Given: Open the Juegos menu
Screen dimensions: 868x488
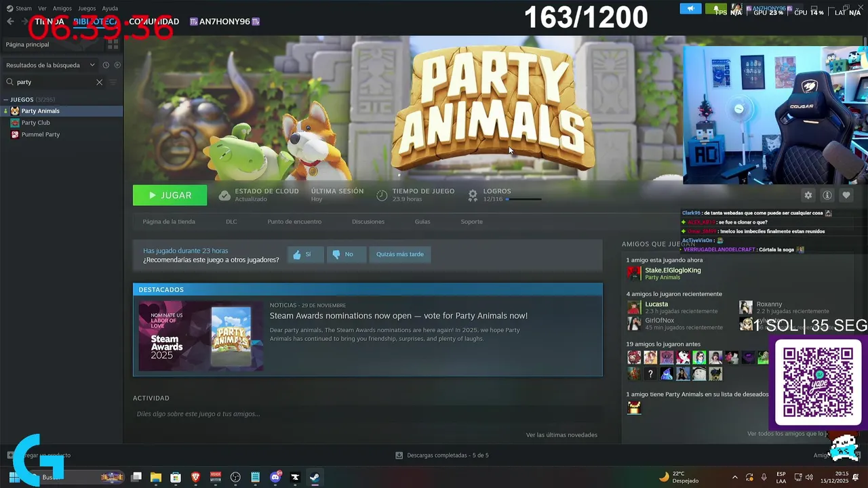Looking at the screenshot, I should (x=87, y=9).
